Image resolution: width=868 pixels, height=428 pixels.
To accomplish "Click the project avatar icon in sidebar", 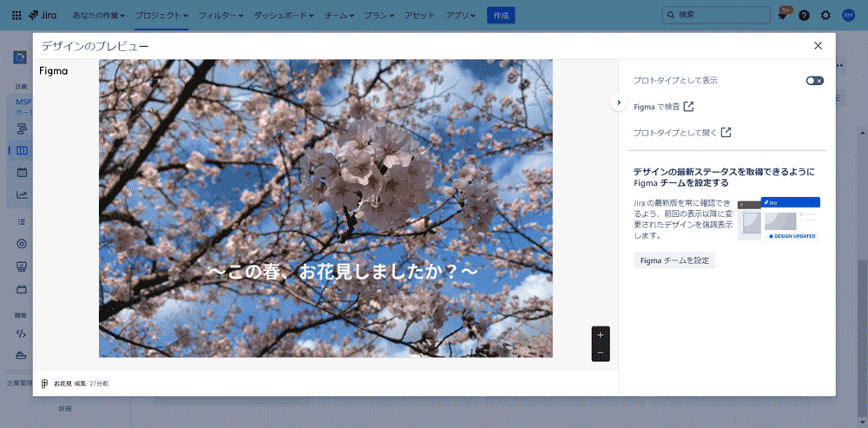I will click(21, 57).
